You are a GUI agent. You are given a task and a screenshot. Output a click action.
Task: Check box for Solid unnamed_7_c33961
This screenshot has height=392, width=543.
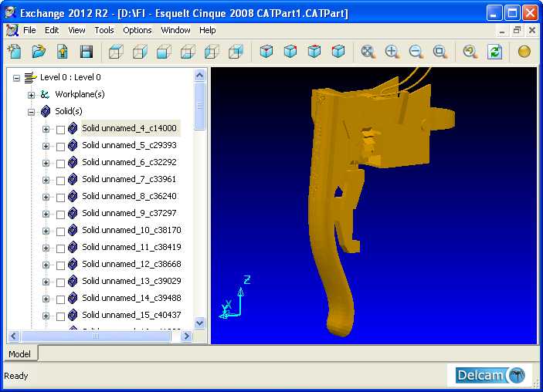point(60,181)
